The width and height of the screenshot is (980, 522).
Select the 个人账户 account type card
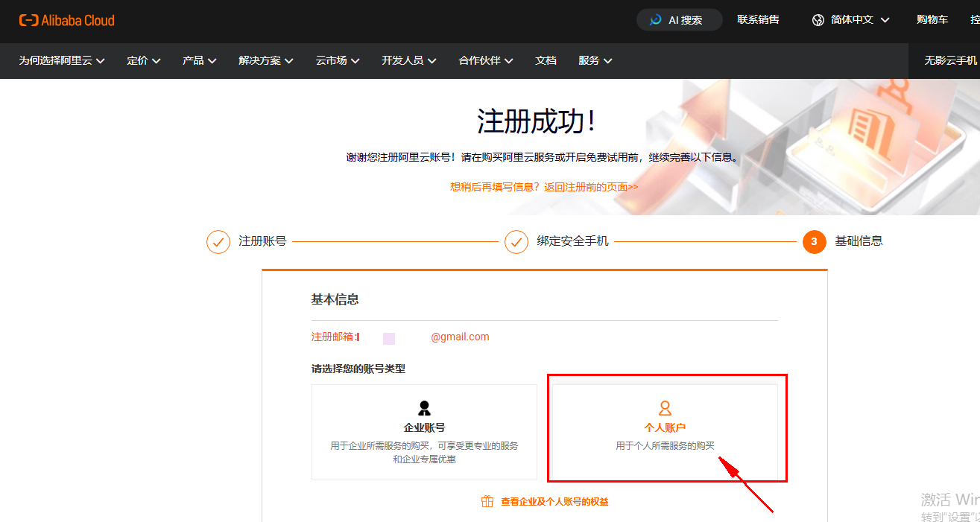click(x=665, y=432)
